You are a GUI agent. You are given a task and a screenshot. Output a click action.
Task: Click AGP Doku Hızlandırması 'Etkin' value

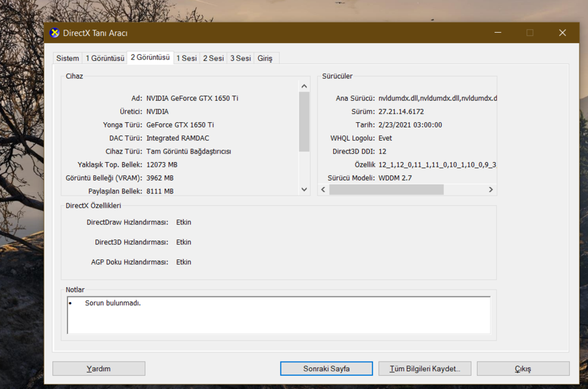click(x=184, y=262)
